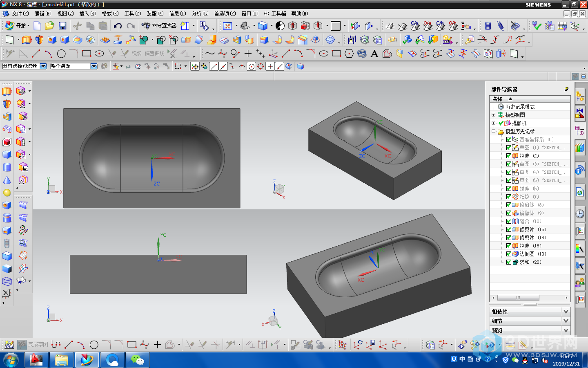The image size is (588, 368).
Task: Click the helix curve icon
Action: click(x=362, y=54)
